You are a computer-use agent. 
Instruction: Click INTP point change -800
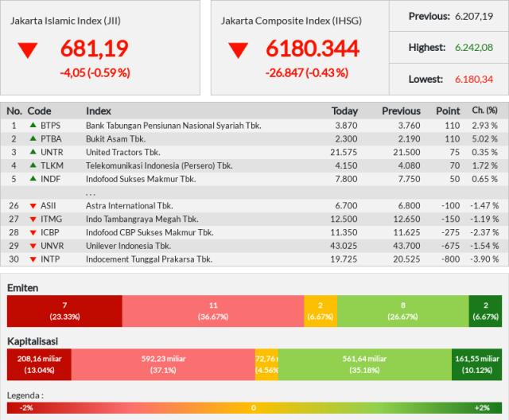point(451,259)
